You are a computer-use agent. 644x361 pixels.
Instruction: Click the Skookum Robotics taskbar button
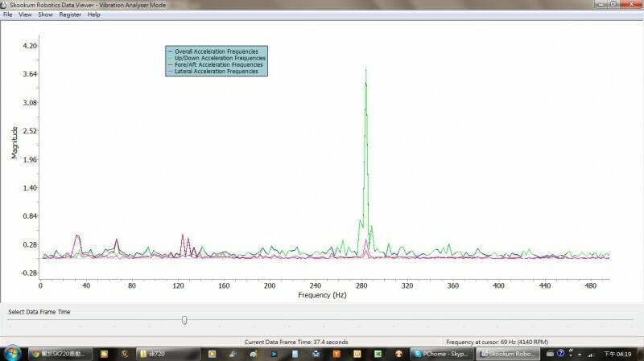coord(508,354)
